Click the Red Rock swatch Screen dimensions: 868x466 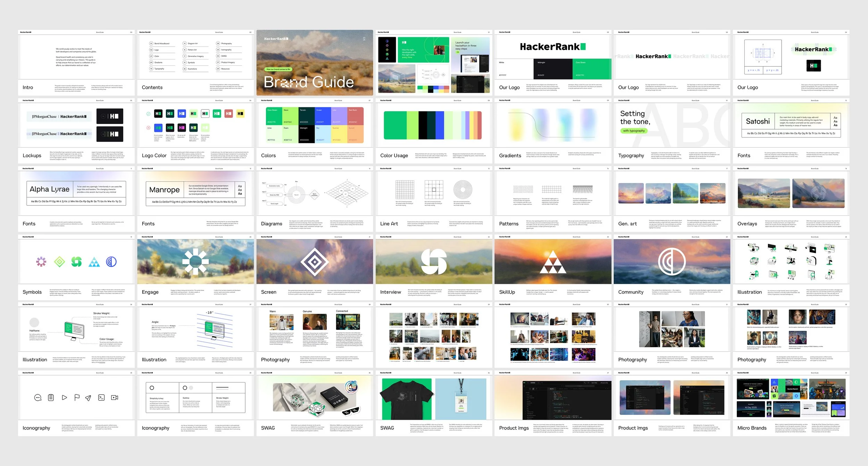tap(356, 116)
